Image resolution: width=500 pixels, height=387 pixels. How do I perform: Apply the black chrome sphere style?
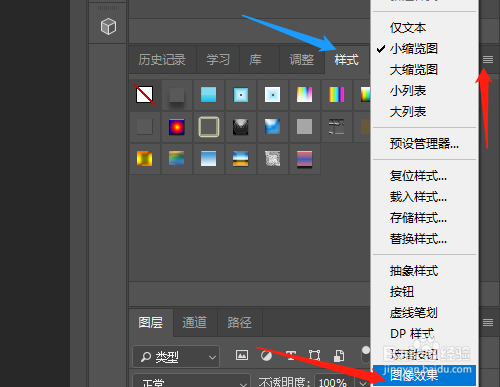coord(241,127)
